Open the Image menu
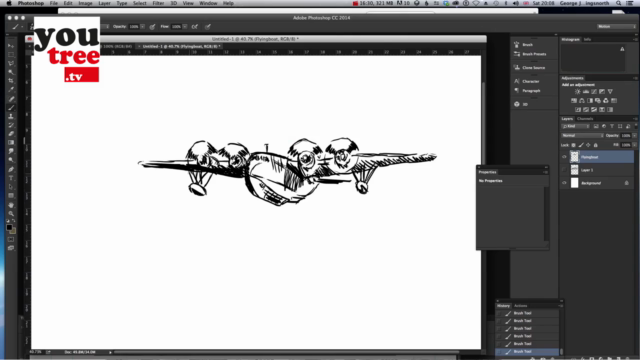This screenshot has height=360, width=640. pos(85,3)
